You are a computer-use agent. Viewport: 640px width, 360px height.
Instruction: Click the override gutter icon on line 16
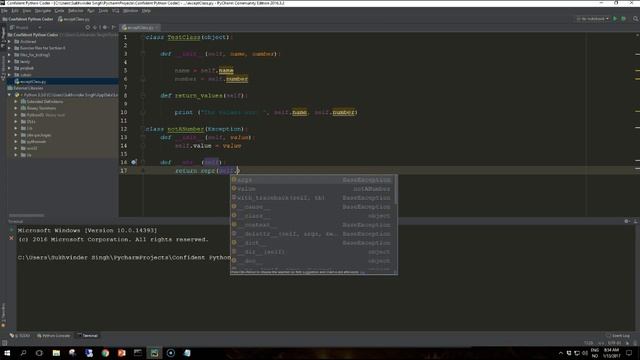point(133,162)
